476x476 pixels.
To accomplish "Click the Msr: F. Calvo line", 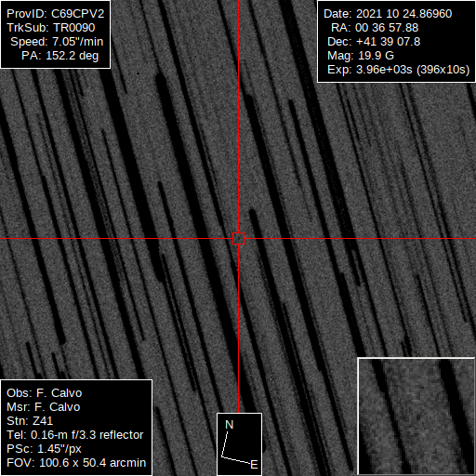I will pos(44,407).
